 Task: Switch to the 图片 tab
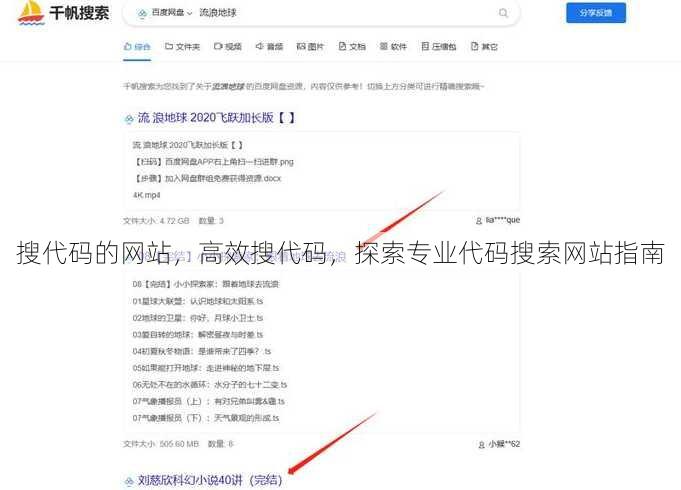310,46
